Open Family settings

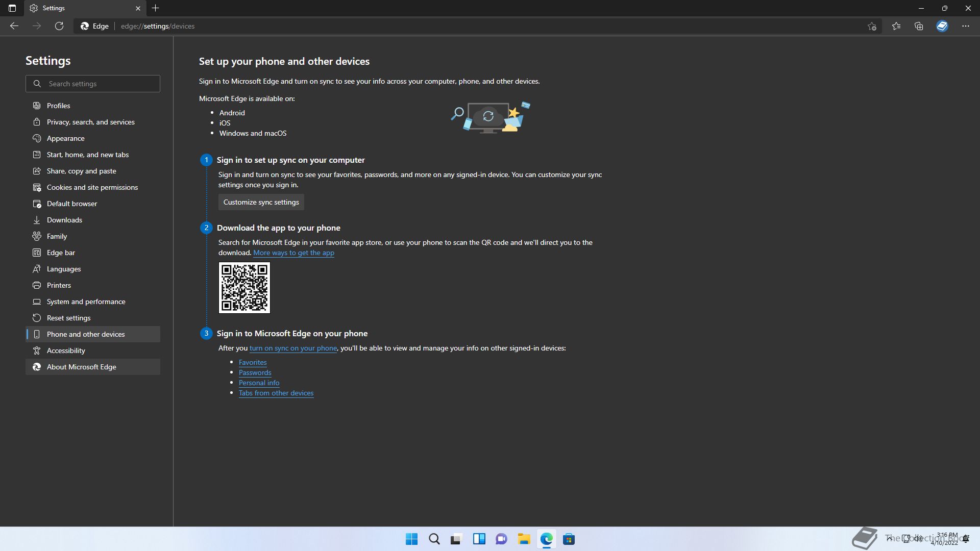coord(93,236)
